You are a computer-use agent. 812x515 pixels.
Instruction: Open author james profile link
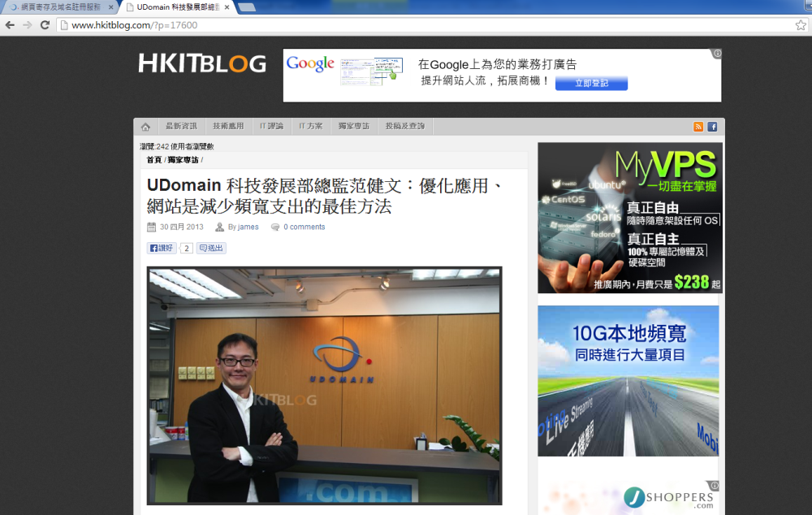(248, 227)
